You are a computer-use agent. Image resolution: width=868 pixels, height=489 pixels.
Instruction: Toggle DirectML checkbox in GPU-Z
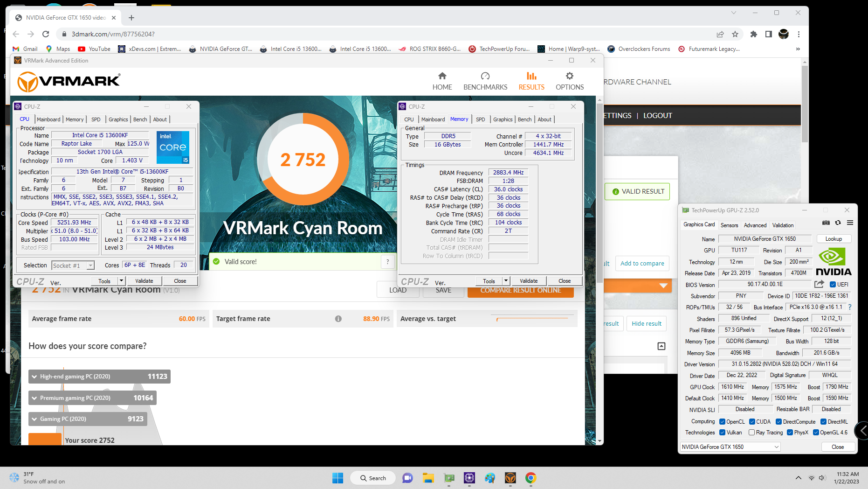point(823,422)
